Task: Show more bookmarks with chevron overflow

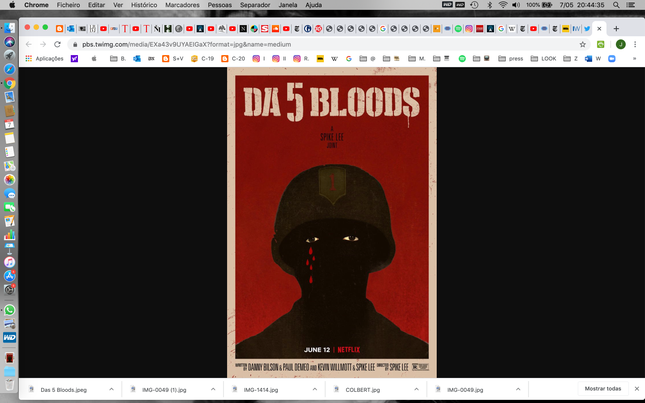Action: (x=634, y=59)
